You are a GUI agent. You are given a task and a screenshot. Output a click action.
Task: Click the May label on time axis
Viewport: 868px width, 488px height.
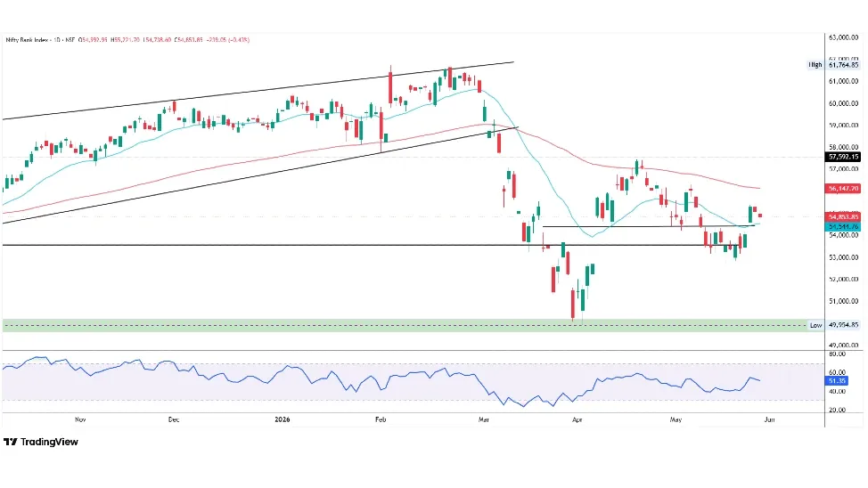click(x=676, y=419)
